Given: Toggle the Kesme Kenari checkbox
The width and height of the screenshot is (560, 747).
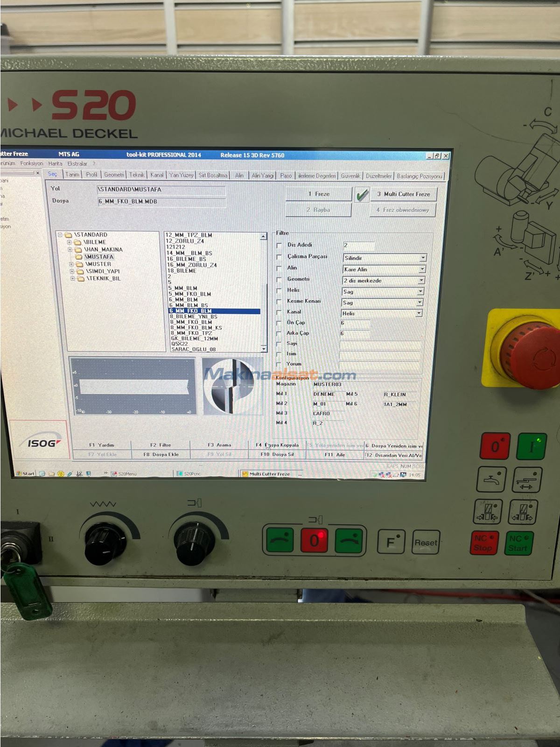Looking at the screenshot, I should [x=279, y=302].
